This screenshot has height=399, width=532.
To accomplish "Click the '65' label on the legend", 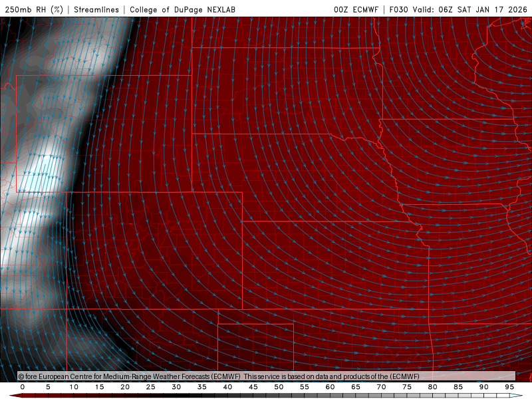I will (x=356, y=387).
